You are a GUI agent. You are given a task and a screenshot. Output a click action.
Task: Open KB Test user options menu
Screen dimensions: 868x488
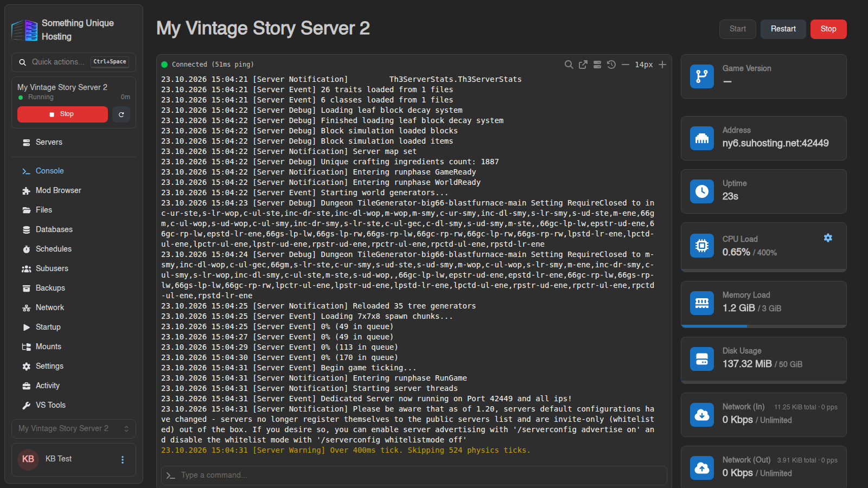point(123,460)
